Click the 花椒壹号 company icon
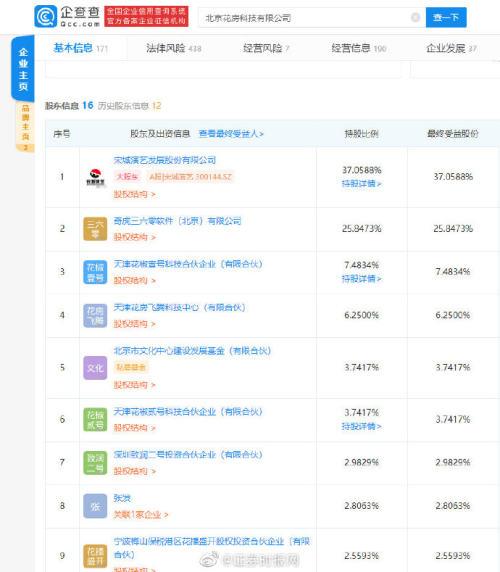The width and height of the screenshot is (500, 572). pyautogui.click(x=95, y=272)
